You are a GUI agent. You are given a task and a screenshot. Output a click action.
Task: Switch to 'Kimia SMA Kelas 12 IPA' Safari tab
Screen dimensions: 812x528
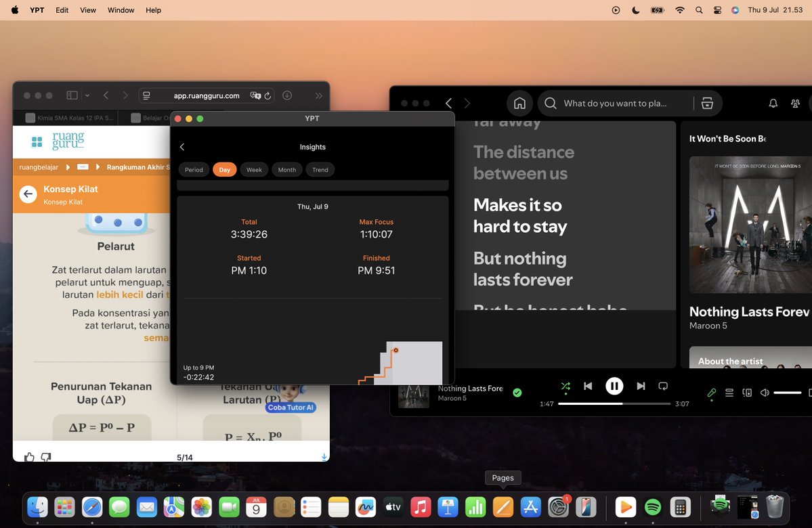[69, 118]
